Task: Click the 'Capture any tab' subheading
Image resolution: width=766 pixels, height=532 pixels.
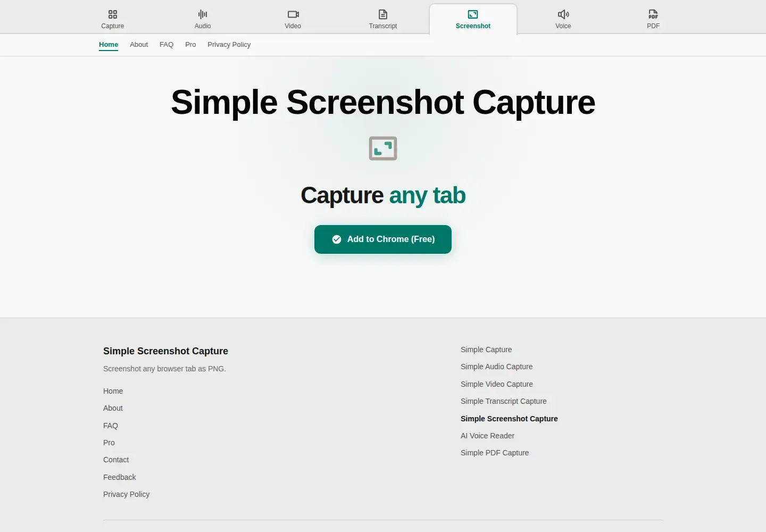Action: [x=383, y=196]
